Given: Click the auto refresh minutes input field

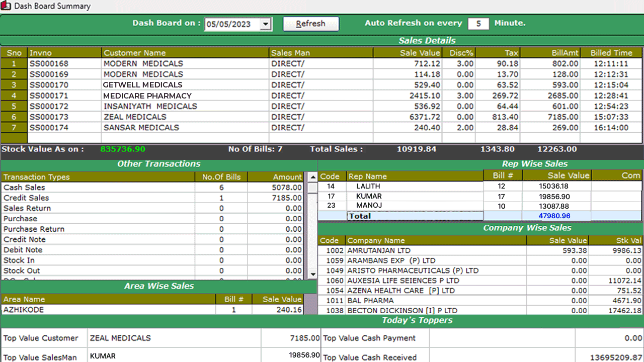Looking at the screenshot, I should point(478,23).
